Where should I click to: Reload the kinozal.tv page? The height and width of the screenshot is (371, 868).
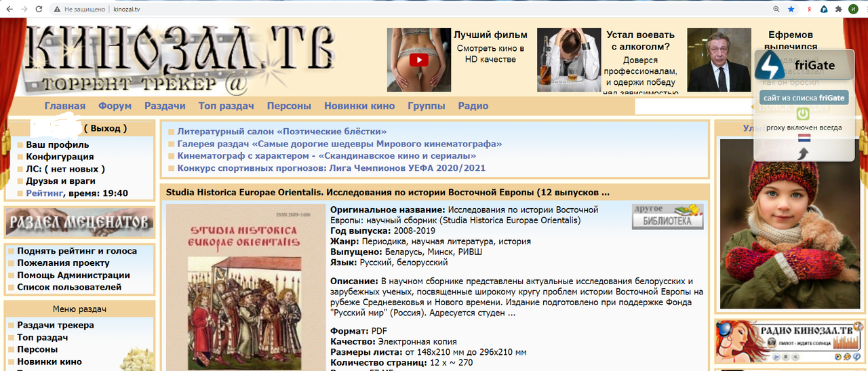tap(39, 9)
